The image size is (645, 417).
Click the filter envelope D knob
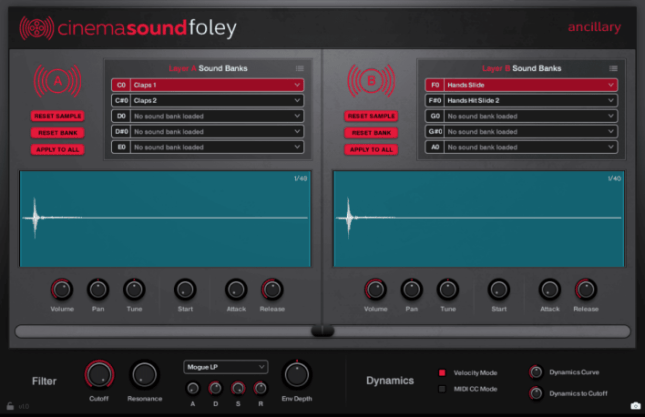[x=215, y=388]
